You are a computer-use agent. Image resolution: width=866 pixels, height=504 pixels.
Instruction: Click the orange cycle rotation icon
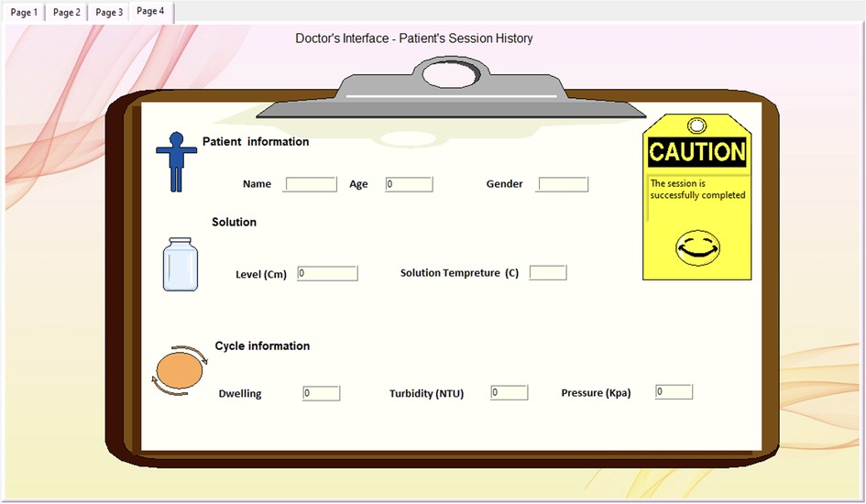(x=180, y=370)
